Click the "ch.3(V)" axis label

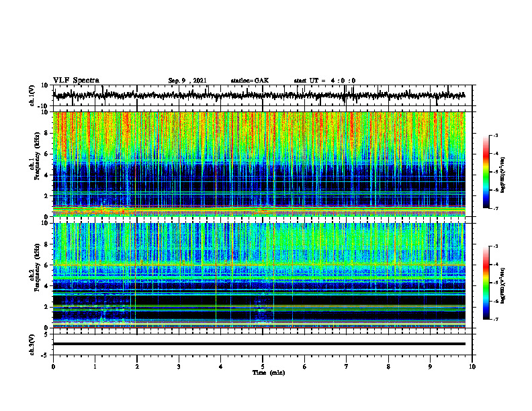(x=32, y=345)
